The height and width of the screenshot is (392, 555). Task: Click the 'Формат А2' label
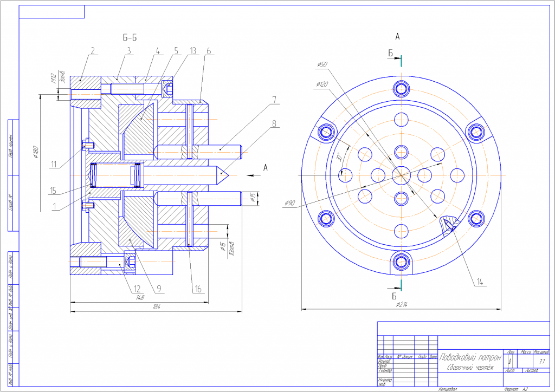(x=516, y=389)
